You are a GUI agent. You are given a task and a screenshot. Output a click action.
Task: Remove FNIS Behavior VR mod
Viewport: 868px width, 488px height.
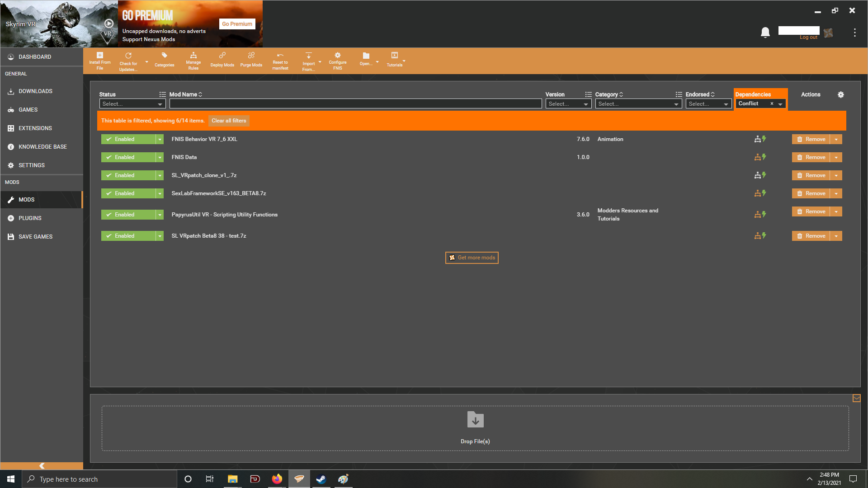click(811, 139)
